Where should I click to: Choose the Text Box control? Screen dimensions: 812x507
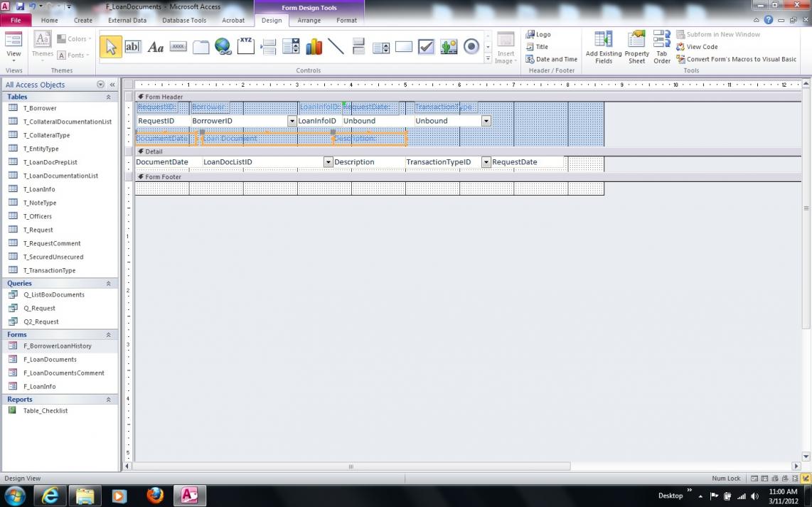[x=132, y=47]
